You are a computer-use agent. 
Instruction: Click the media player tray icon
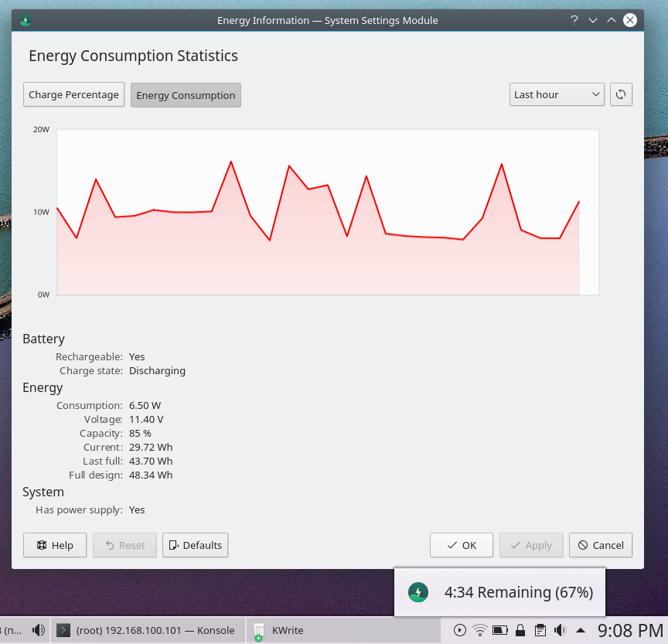[x=460, y=630]
